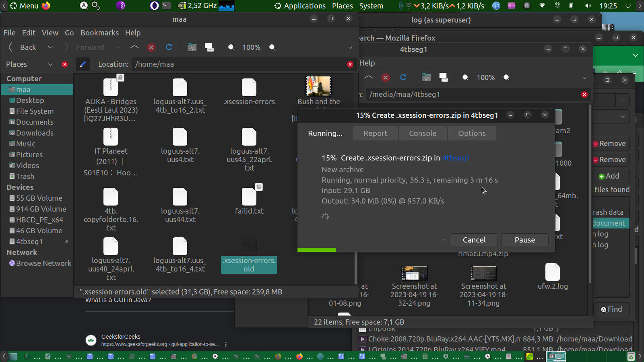Open the Options tab in progress dialog
The height and width of the screenshot is (362, 644).
click(x=472, y=134)
